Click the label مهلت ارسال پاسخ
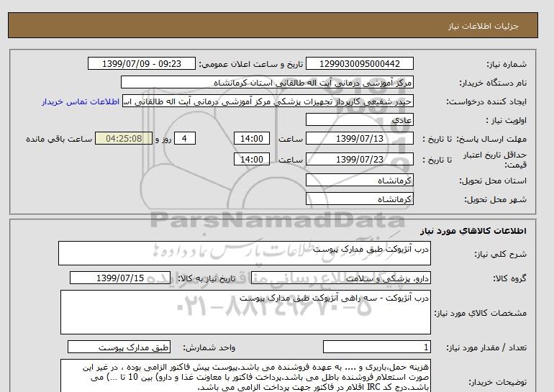Viewport: 554px width, 392px height. pyautogui.click(x=491, y=139)
